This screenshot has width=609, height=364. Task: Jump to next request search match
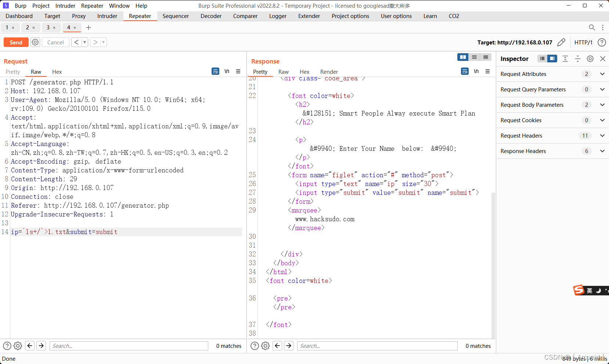click(42, 346)
